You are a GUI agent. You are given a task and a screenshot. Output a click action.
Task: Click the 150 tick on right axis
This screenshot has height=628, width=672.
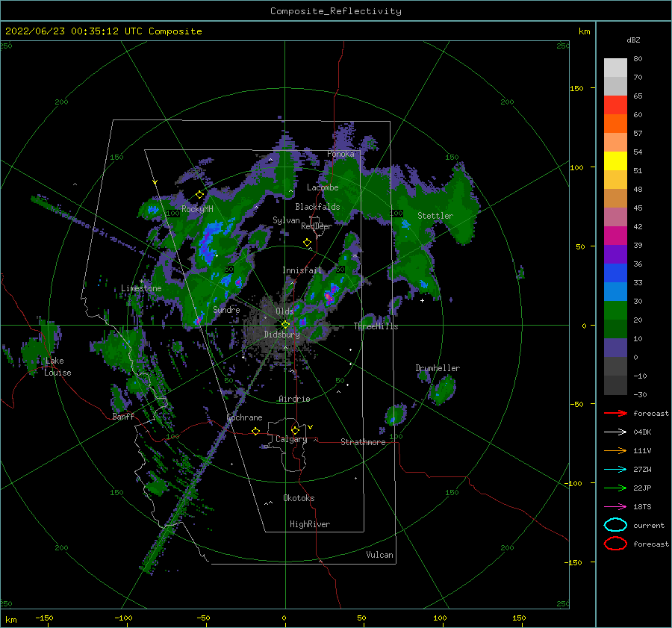tap(576, 88)
